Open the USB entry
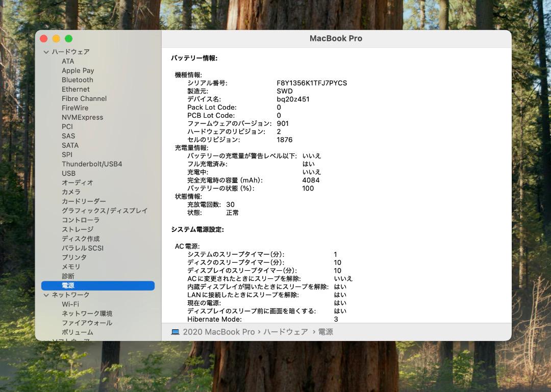Viewport: 551px width, 392px height. click(68, 173)
